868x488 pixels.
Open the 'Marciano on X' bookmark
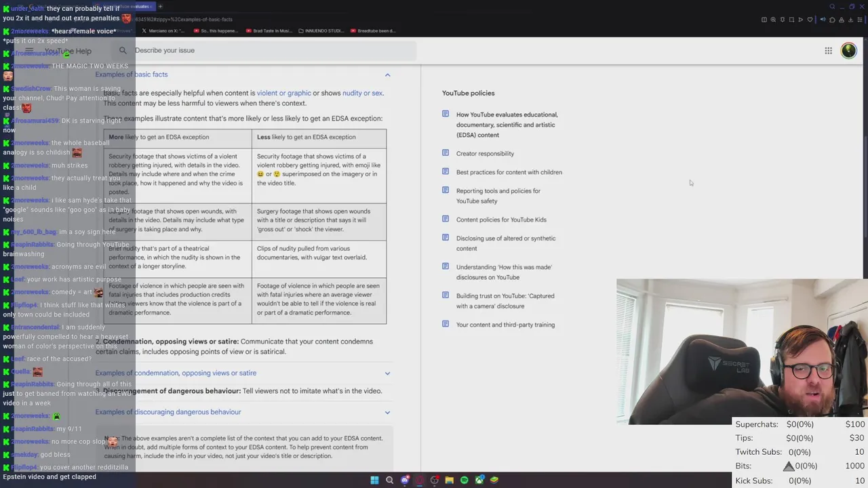tap(163, 30)
